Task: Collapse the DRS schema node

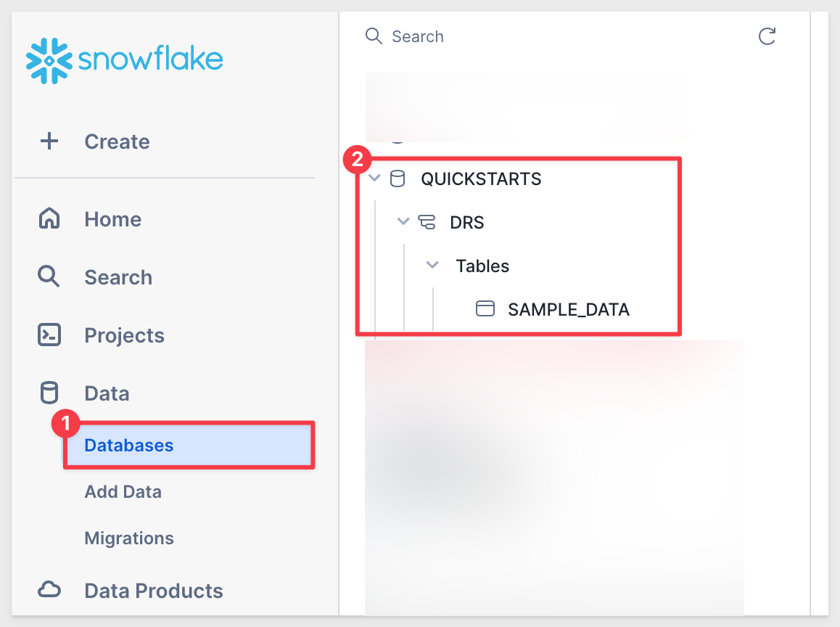Action: tap(403, 221)
